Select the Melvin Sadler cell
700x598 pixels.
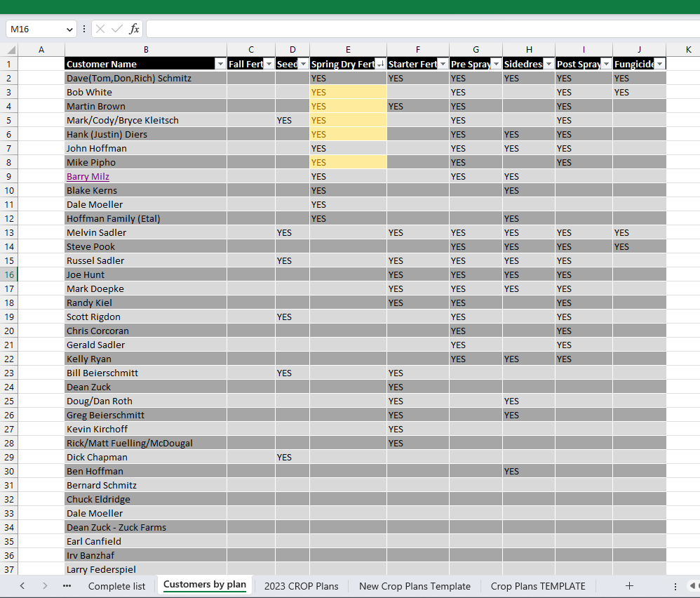pos(146,233)
